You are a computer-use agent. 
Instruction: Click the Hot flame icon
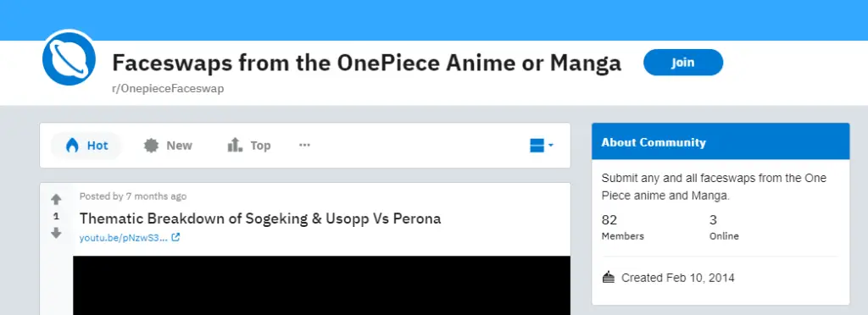pos(72,146)
